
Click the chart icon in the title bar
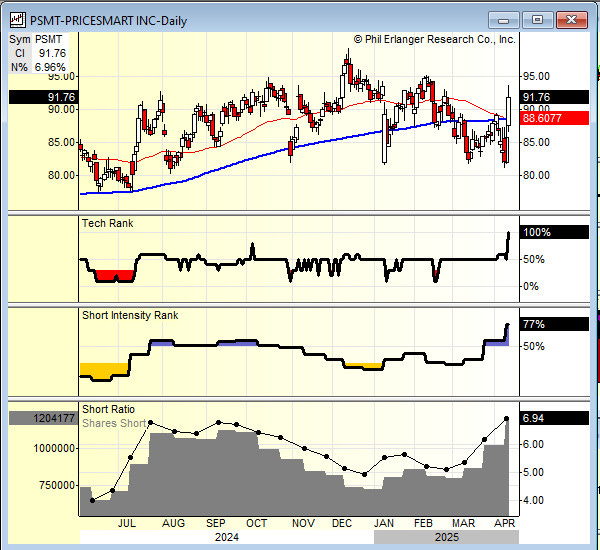pos(18,20)
